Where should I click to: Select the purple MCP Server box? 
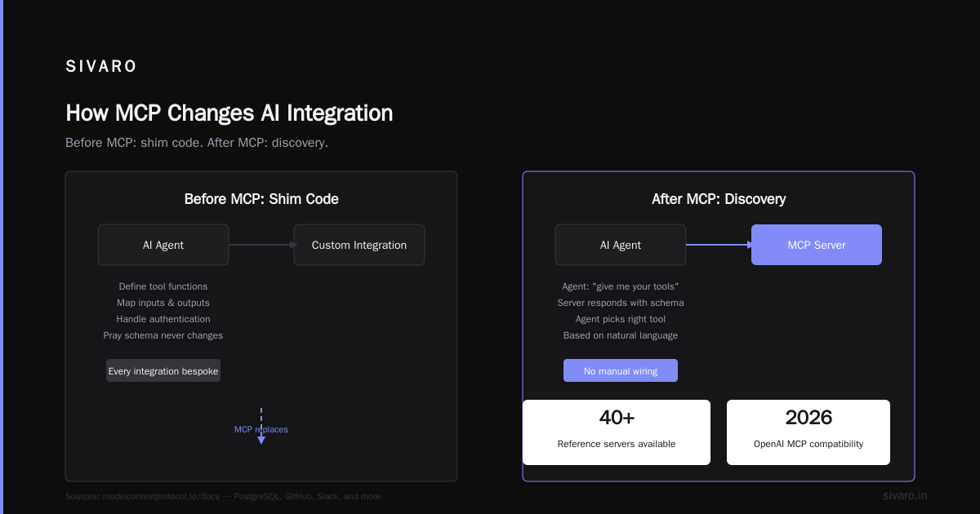817,245
